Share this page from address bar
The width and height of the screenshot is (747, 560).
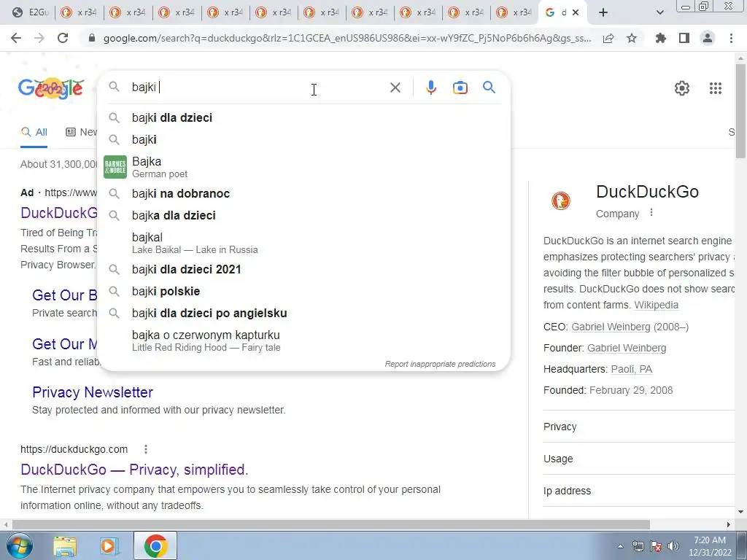(608, 38)
